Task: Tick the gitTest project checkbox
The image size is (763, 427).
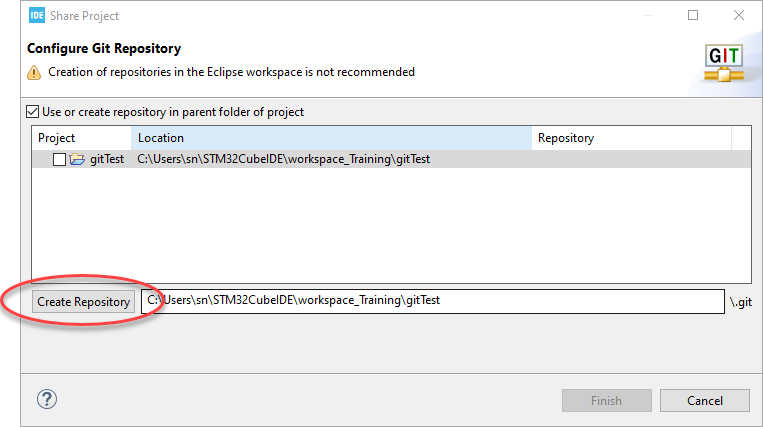Action: pyautogui.click(x=59, y=160)
